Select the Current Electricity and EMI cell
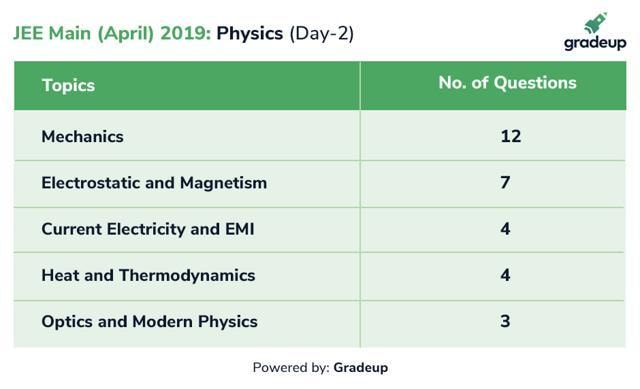This screenshot has width=640, height=389. pyautogui.click(x=148, y=229)
